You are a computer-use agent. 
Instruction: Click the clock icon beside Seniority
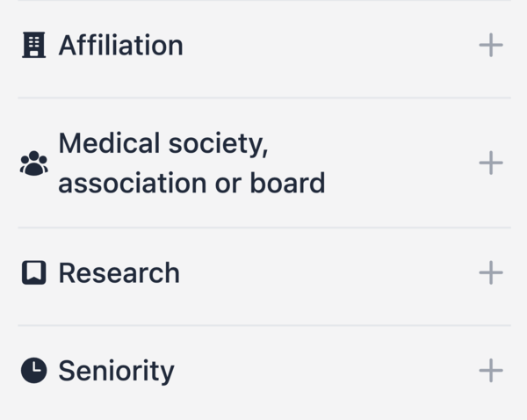[x=33, y=371]
